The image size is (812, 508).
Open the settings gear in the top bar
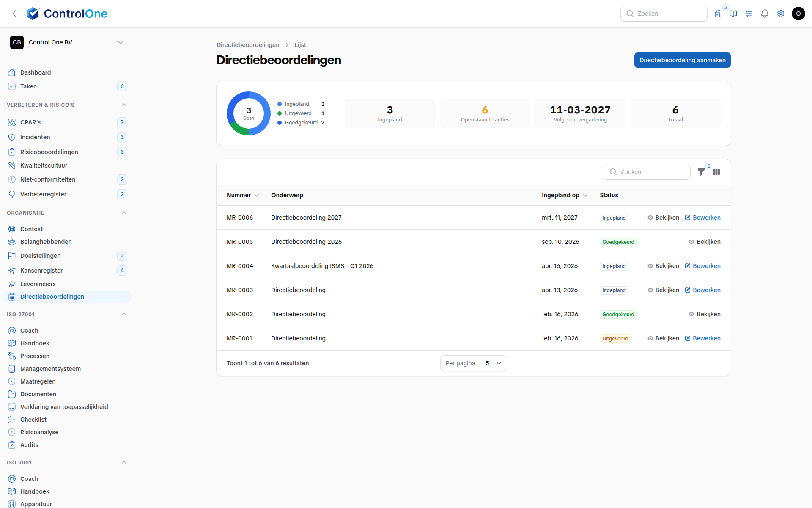click(x=781, y=14)
